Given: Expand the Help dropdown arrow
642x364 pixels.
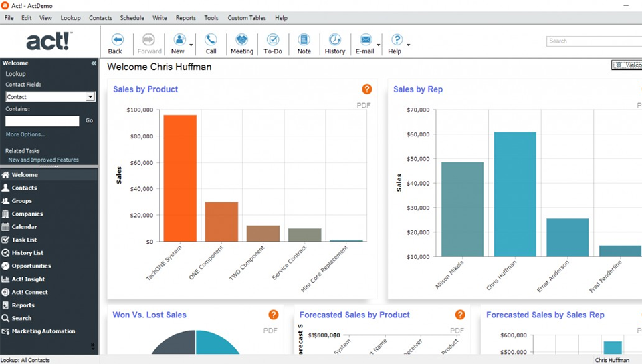Looking at the screenshot, I should tap(408, 45).
